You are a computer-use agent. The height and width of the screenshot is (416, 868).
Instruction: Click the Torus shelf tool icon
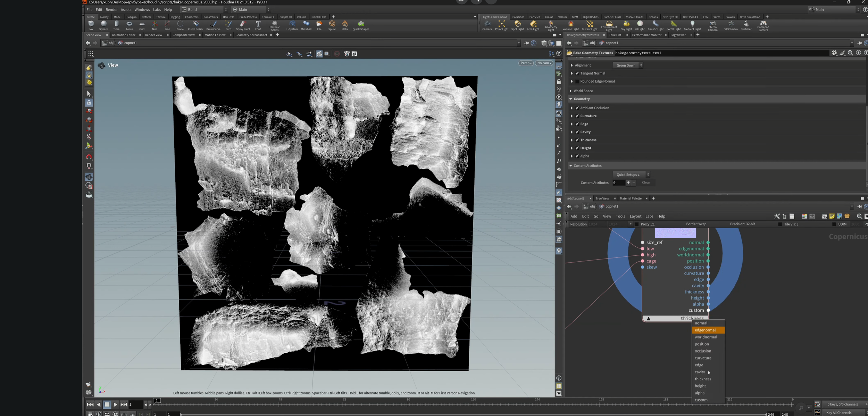coord(129,25)
